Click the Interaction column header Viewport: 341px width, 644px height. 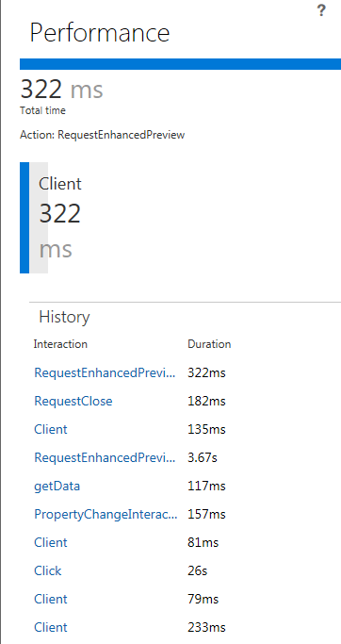pos(60,344)
